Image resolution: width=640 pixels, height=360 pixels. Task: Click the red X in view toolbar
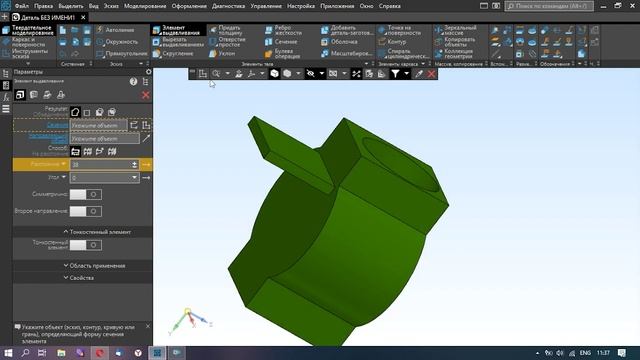[431, 73]
